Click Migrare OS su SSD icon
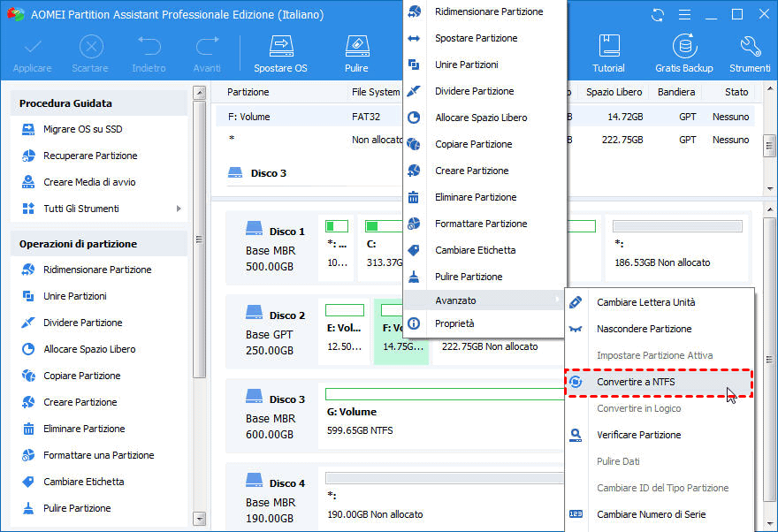Viewport: 778px width, 532px height. (28, 129)
